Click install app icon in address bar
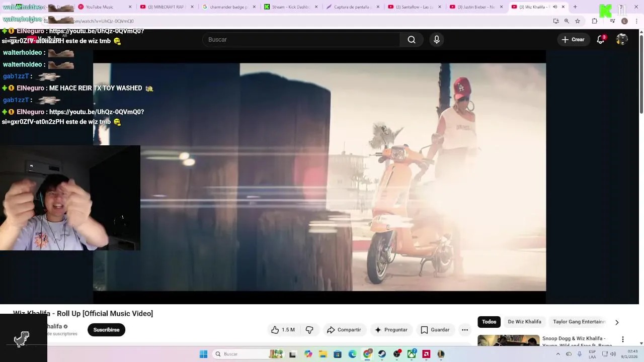Screen dimensions: 644x362 click(x=556, y=21)
